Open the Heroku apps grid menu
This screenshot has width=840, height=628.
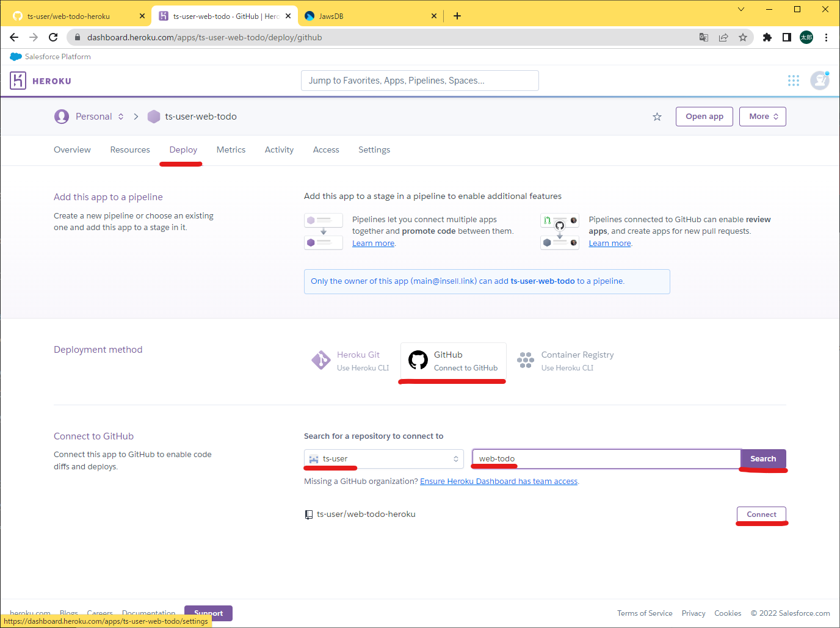[x=794, y=81]
